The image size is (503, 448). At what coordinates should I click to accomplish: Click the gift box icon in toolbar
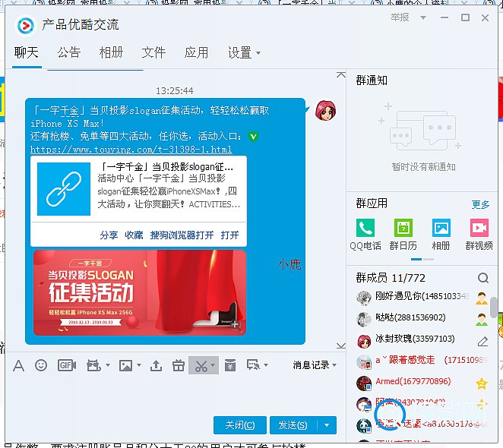tap(179, 365)
